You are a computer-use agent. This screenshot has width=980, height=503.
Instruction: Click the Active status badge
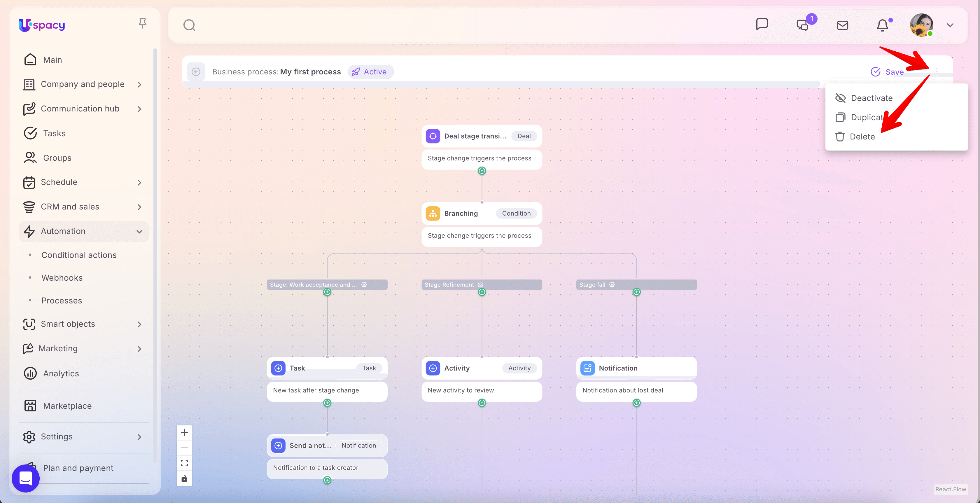point(370,72)
